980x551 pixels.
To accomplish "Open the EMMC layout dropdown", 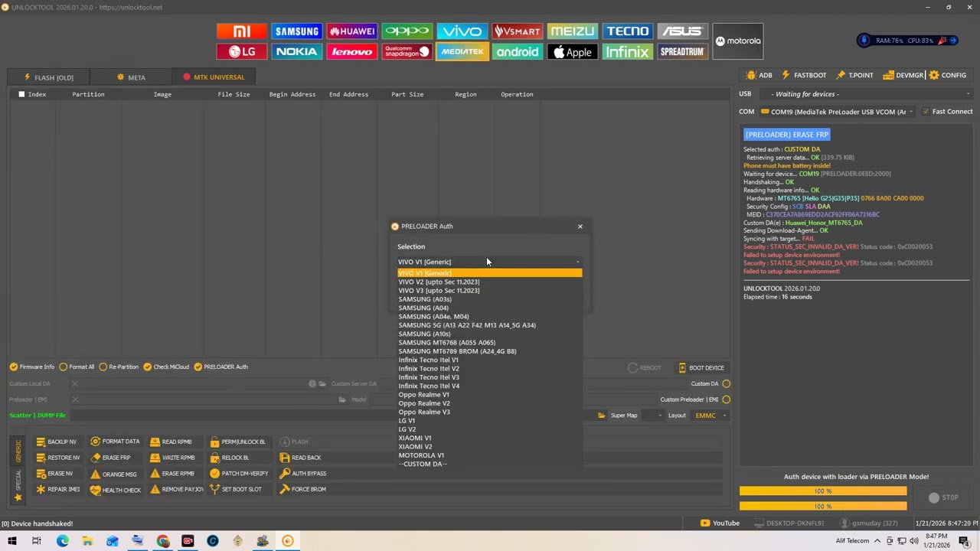I will [x=710, y=416].
